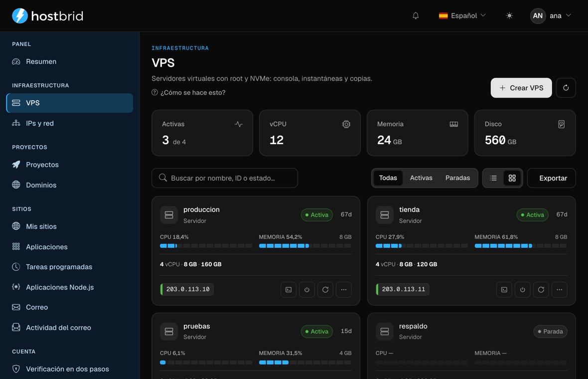Open more options for tienda
The image size is (588, 379).
(559, 290)
